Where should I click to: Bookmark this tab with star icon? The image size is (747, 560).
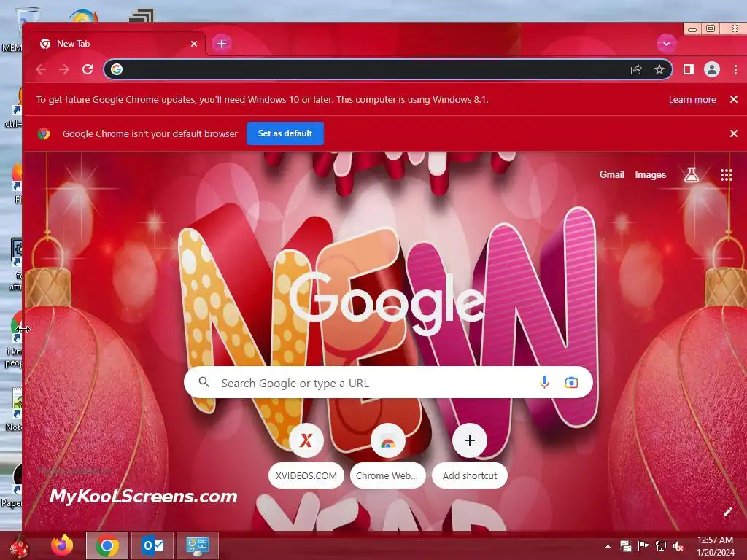(x=659, y=69)
